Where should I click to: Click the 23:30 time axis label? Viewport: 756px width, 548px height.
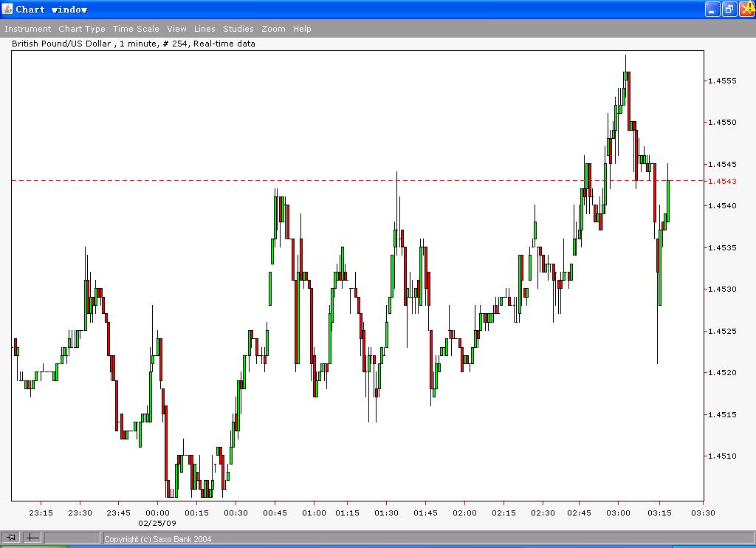(x=80, y=513)
